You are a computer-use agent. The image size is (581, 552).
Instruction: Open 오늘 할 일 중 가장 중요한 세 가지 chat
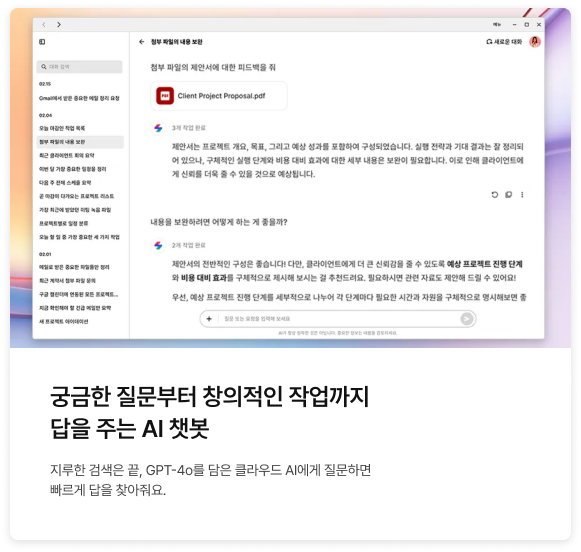pyautogui.click(x=79, y=237)
